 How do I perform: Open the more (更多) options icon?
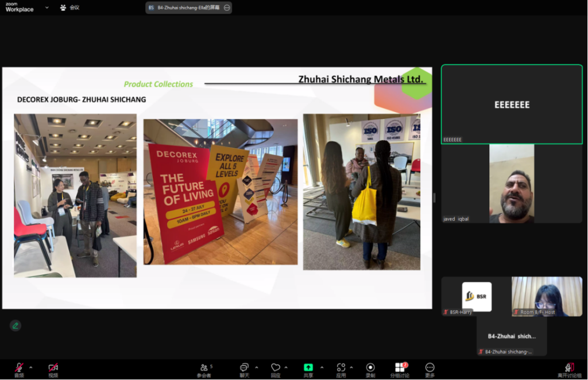(430, 370)
